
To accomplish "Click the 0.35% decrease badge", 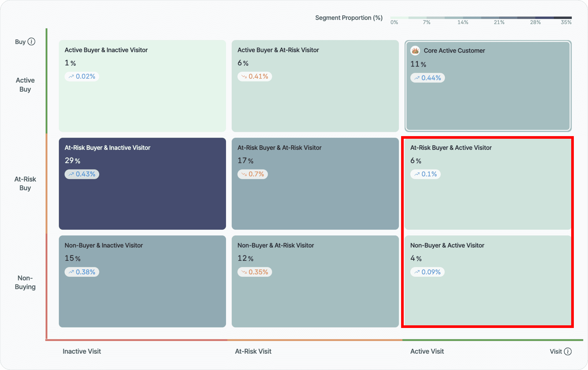I will (255, 272).
